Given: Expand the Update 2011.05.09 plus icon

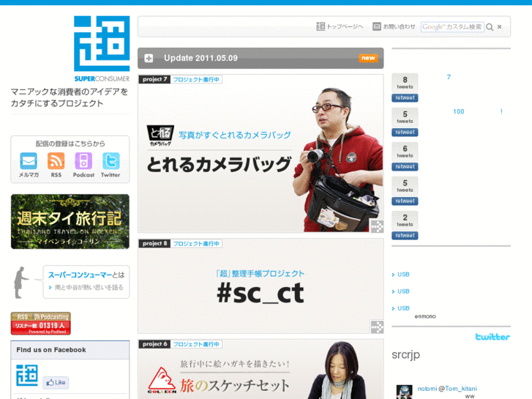Looking at the screenshot, I should (x=149, y=58).
